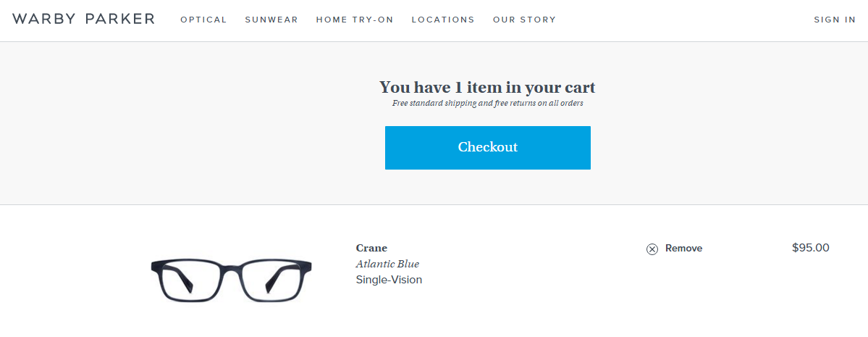
Task: Visit the Our Story section
Action: 525,20
